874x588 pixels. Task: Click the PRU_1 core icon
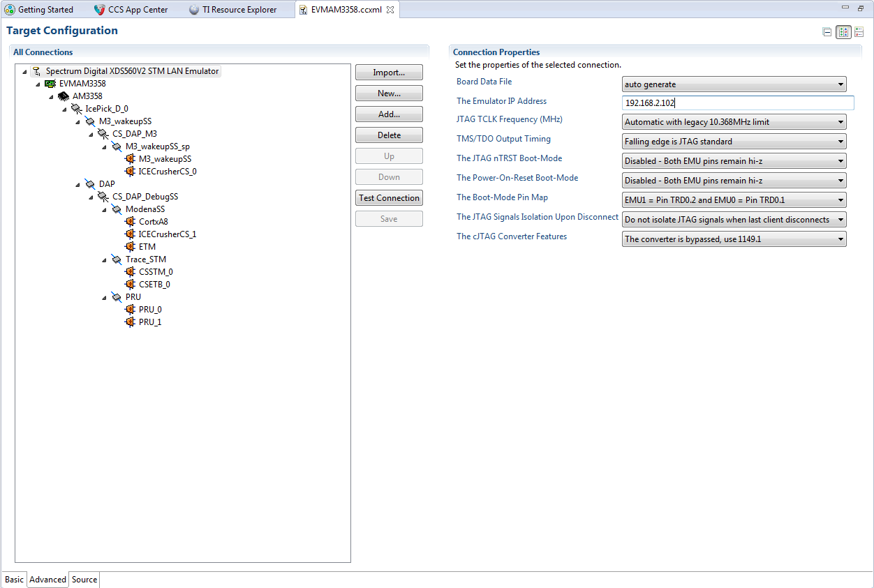point(130,322)
